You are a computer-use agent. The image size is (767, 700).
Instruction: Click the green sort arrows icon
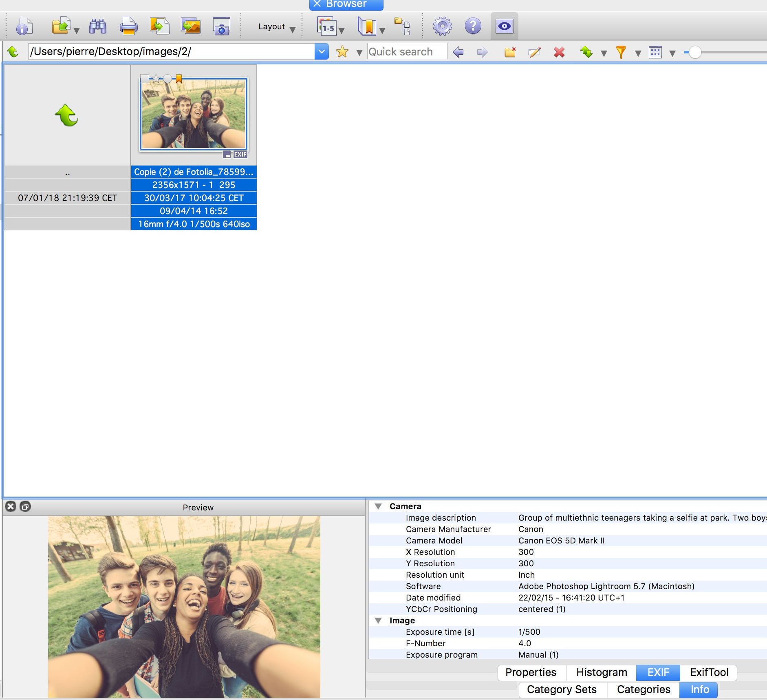click(x=586, y=52)
